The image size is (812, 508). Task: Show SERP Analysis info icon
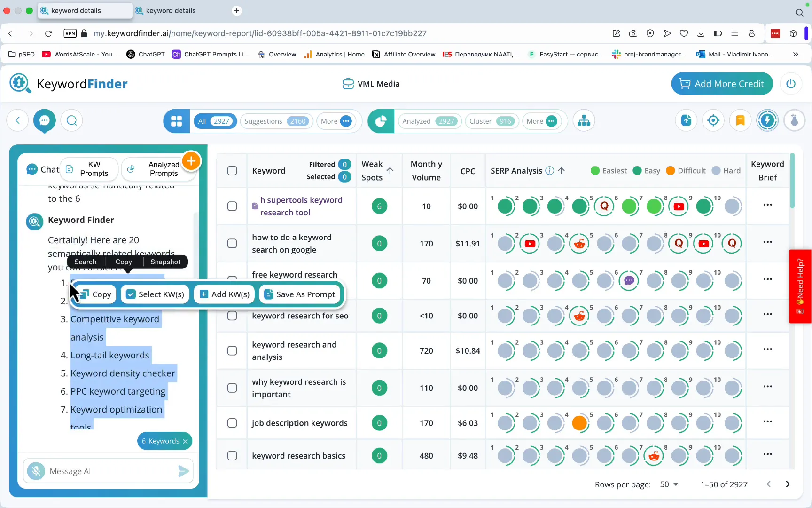pyautogui.click(x=549, y=171)
